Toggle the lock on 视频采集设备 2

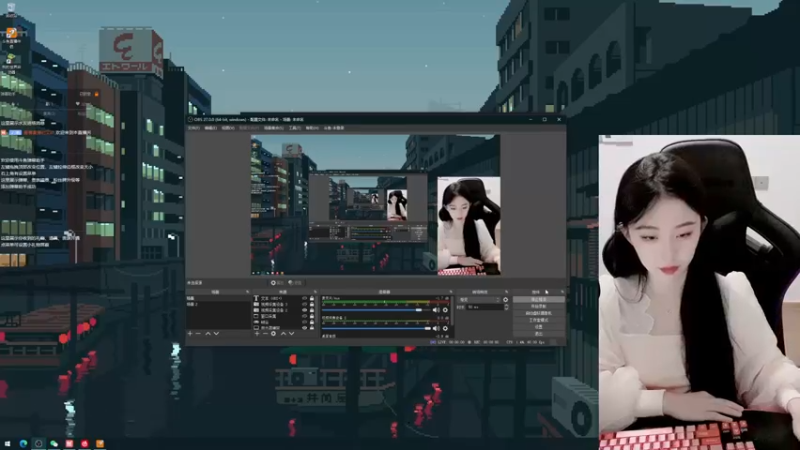[x=312, y=310]
